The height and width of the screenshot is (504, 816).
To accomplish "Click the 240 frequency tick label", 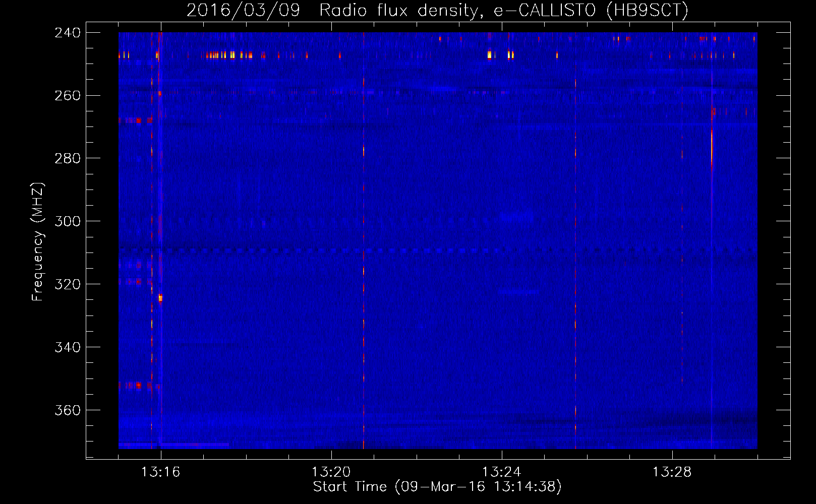I will 68,33.
